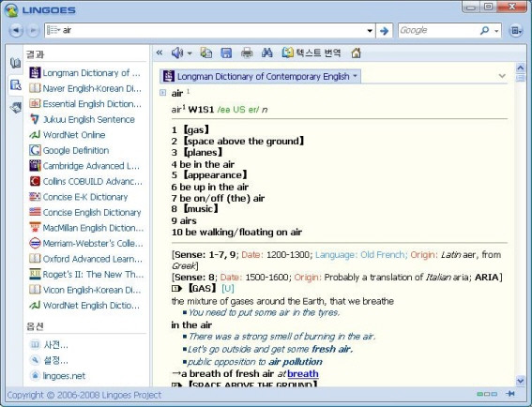Image resolution: width=532 pixels, height=407 pixels.
Task: Open the 사전... dictionaries option
Action: point(49,345)
